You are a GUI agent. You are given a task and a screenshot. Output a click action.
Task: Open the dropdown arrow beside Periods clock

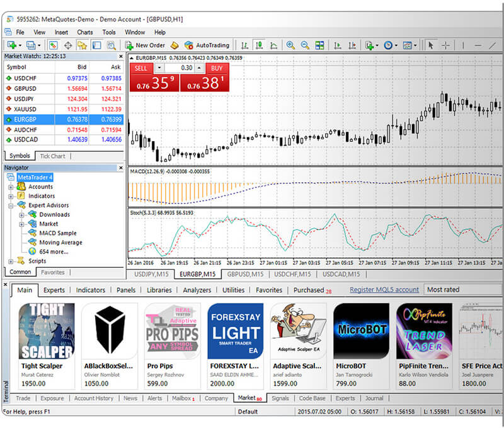pos(396,45)
